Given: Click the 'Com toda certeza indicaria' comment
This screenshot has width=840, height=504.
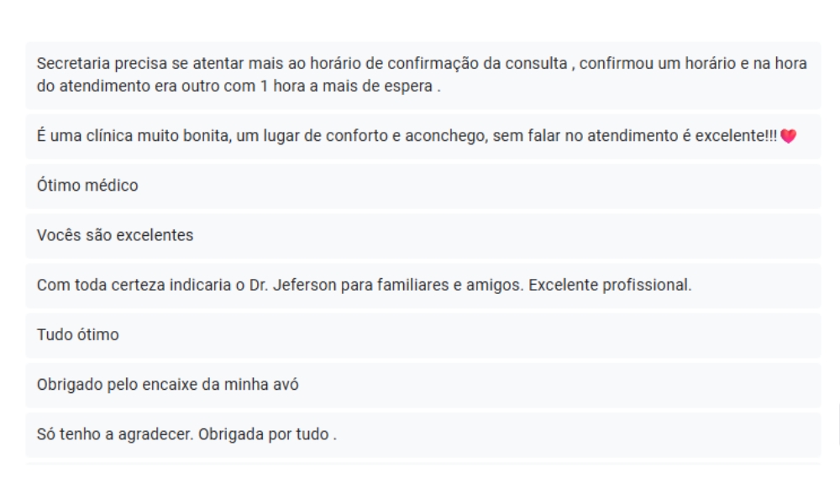Looking at the screenshot, I should pos(423,286).
